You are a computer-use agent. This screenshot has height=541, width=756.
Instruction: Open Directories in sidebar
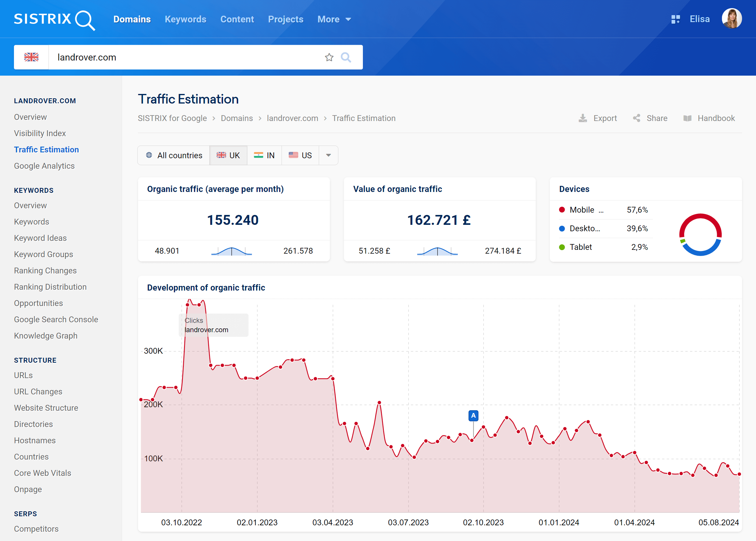33,424
